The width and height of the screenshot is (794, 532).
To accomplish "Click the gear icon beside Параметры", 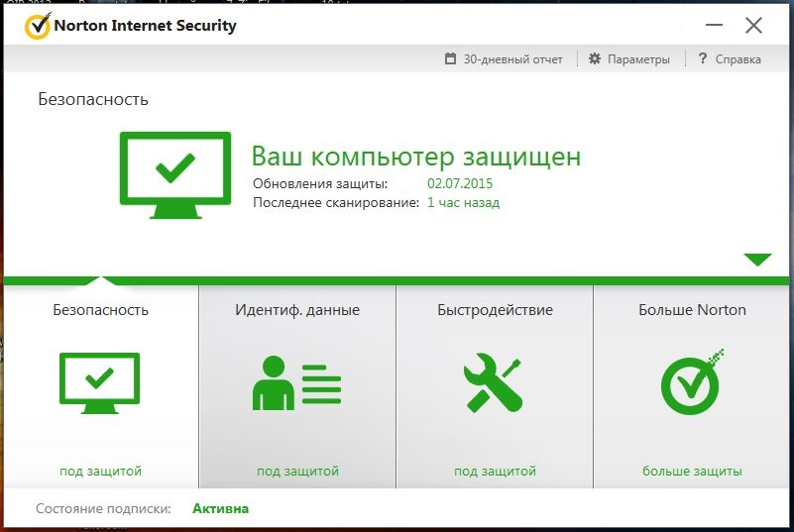I will coord(595,59).
